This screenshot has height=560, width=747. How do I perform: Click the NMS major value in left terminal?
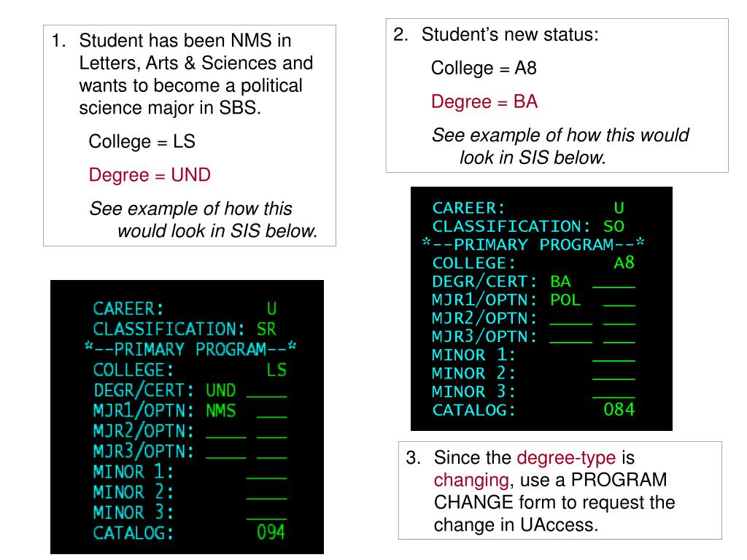pos(220,411)
